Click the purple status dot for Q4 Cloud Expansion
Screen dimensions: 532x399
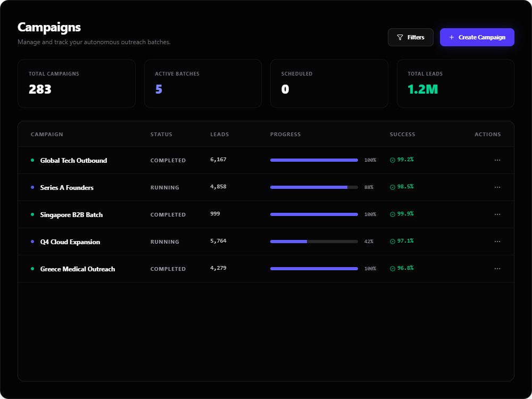pos(32,242)
